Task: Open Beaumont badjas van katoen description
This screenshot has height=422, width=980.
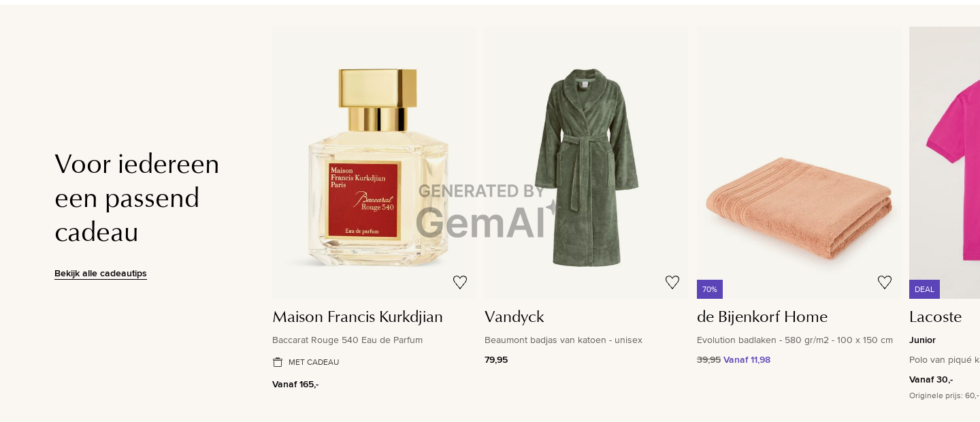Action: 563,340
